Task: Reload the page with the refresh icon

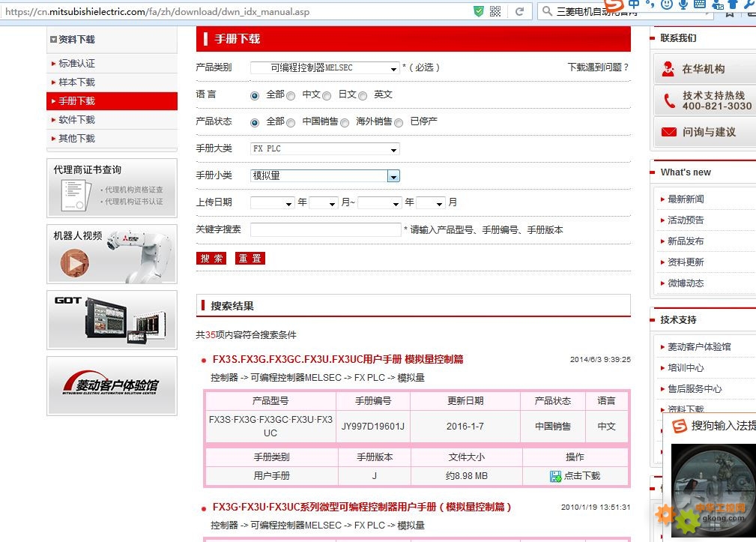Action: coord(519,11)
